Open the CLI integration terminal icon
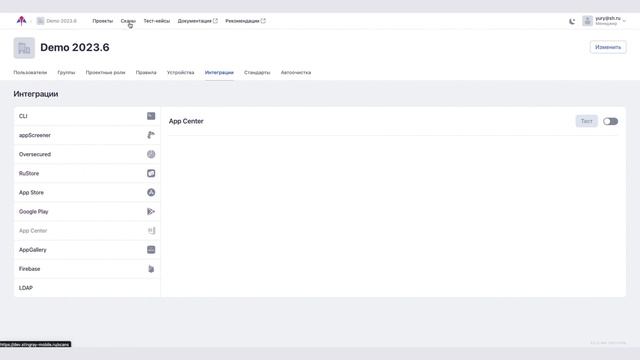Viewport: 640px width, 360px height. tap(151, 116)
